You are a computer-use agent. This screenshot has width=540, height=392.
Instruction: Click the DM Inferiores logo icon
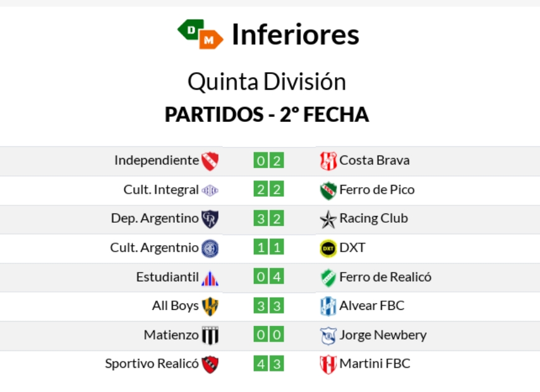coord(200,34)
